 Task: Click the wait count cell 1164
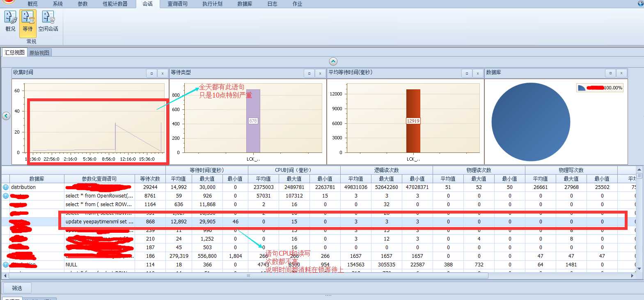(150, 205)
